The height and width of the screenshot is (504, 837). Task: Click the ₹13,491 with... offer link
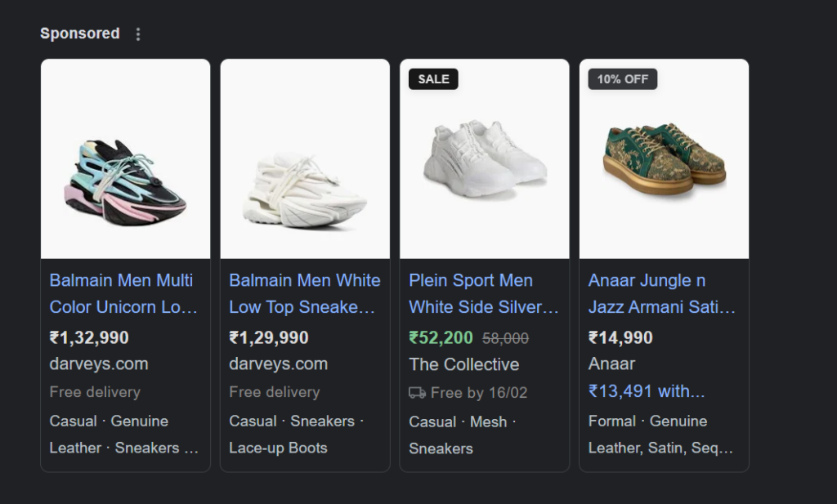[x=647, y=391]
